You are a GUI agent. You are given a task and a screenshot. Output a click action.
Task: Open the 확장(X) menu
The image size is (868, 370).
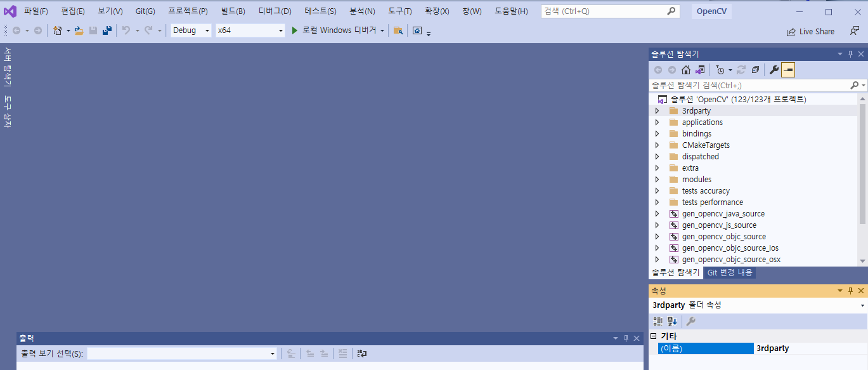click(437, 11)
